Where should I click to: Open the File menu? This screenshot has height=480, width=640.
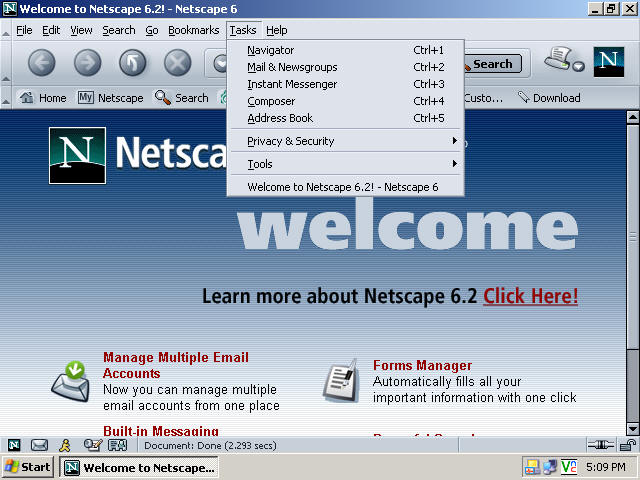tap(24, 30)
